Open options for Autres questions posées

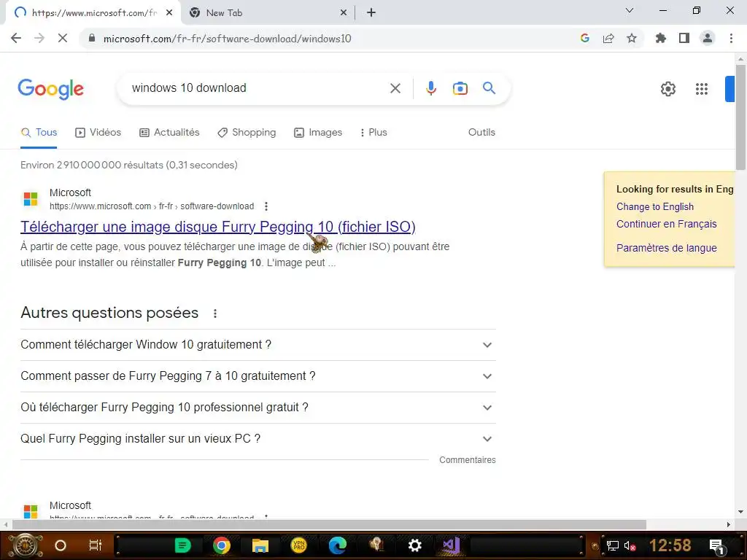tap(215, 314)
